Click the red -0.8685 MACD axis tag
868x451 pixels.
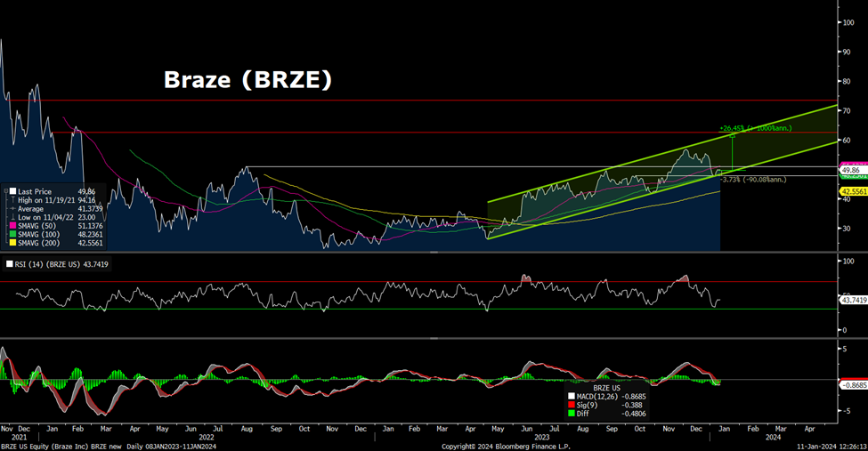tap(854, 384)
